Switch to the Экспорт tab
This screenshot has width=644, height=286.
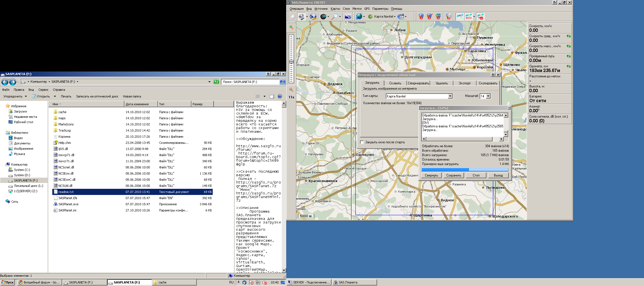click(x=465, y=83)
